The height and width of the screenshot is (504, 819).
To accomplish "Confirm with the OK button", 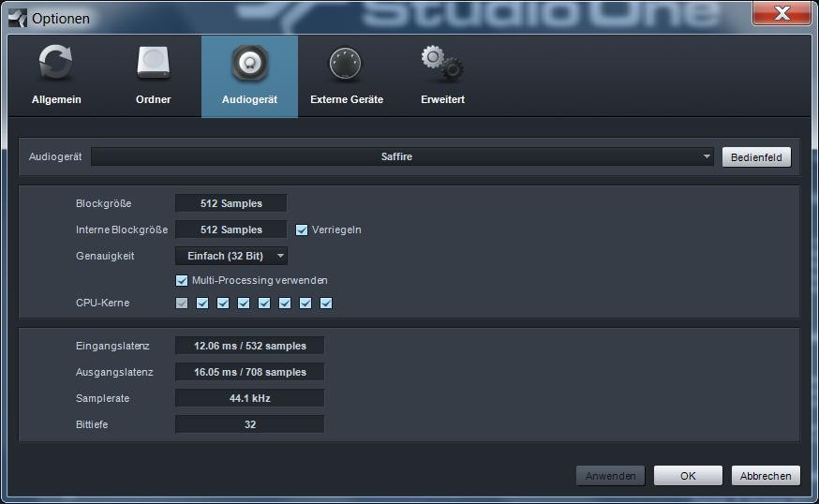I will pyautogui.click(x=688, y=476).
